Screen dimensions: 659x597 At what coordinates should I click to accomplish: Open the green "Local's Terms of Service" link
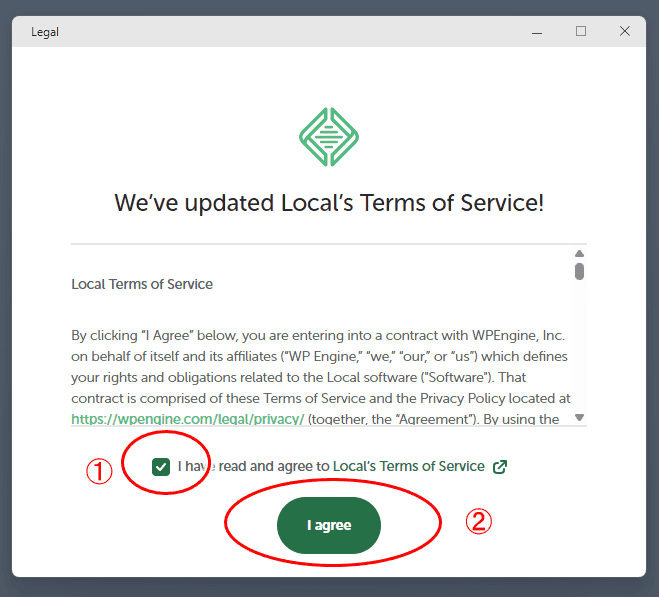pyautogui.click(x=408, y=467)
